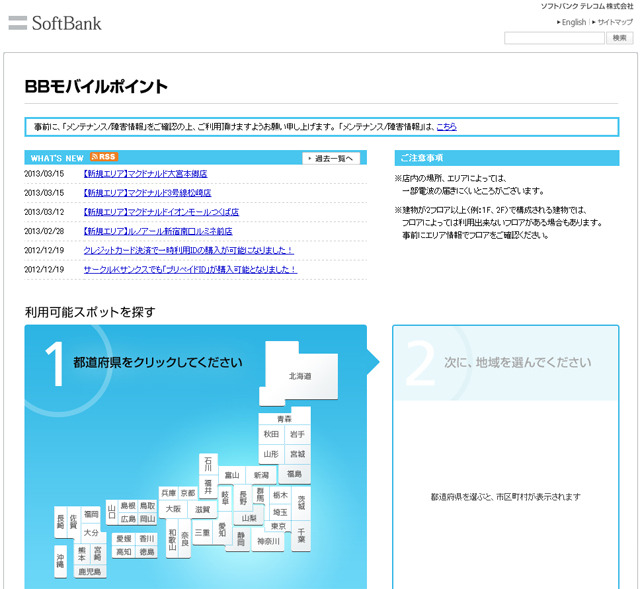Pick 愛知 prefecture tile
640x589 pixels.
tap(222, 530)
